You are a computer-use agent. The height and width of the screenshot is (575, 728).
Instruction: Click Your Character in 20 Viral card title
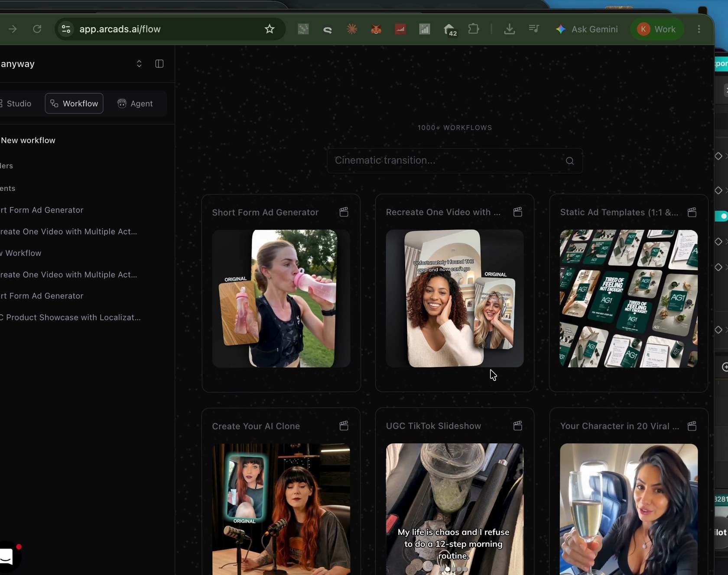pos(620,426)
